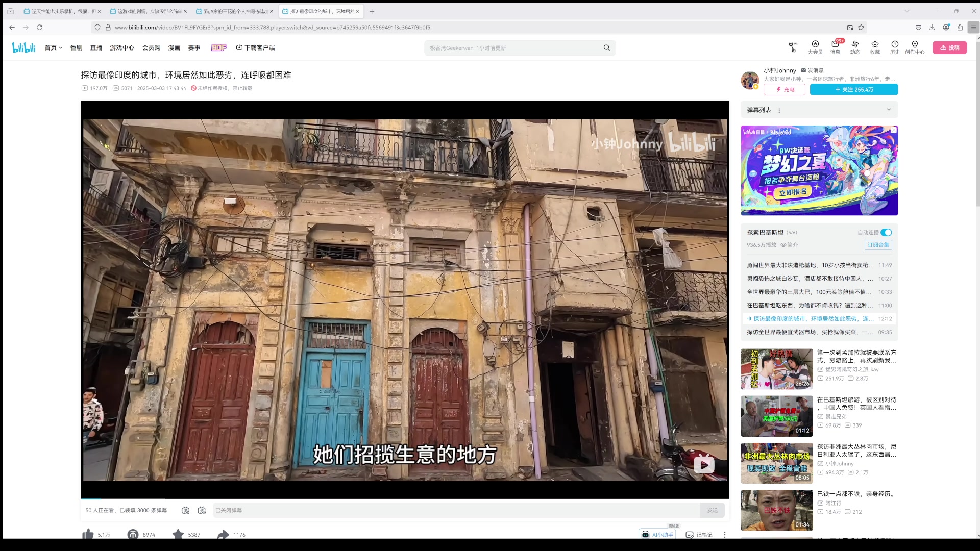Image resolution: width=980 pixels, height=551 pixels.
Task: Expand the 简介 of 探索巴基斯坦 collection
Action: coord(789,245)
